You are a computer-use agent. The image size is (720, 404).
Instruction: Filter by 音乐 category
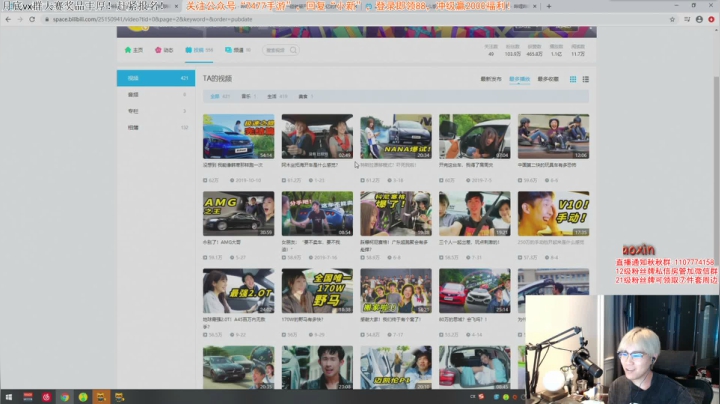point(248,96)
